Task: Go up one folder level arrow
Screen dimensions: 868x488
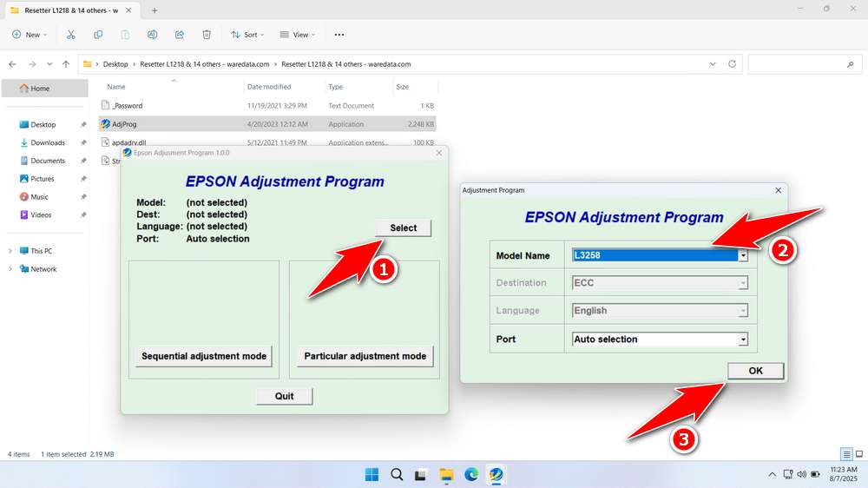Action: tap(66, 64)
